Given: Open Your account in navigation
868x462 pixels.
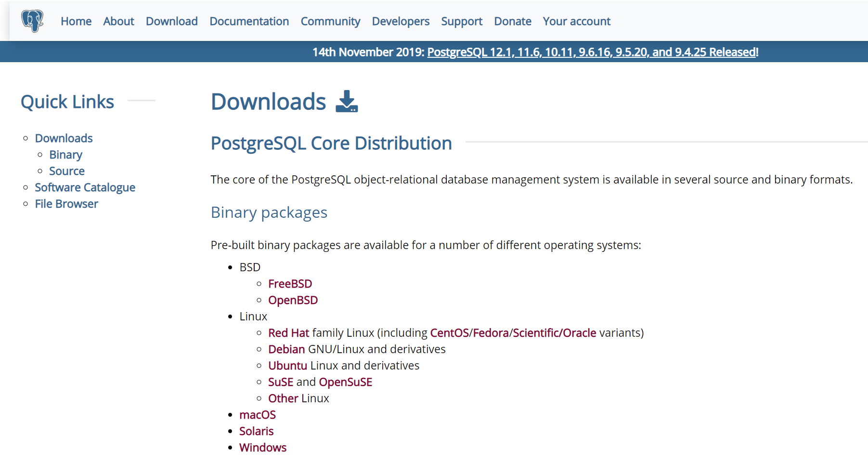Looking at the screenshot, I should coord(577,21).
